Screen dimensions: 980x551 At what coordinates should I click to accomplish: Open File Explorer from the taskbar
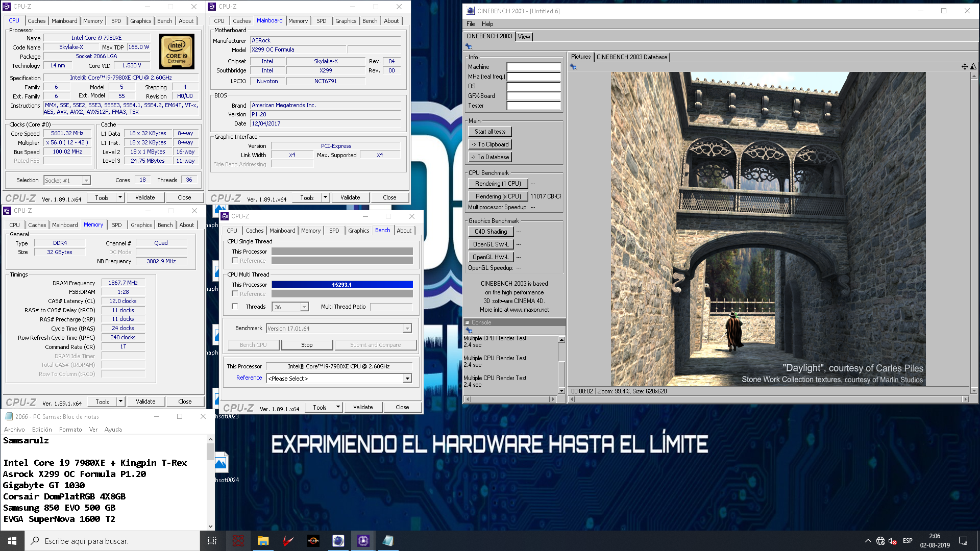coord(263,541)
